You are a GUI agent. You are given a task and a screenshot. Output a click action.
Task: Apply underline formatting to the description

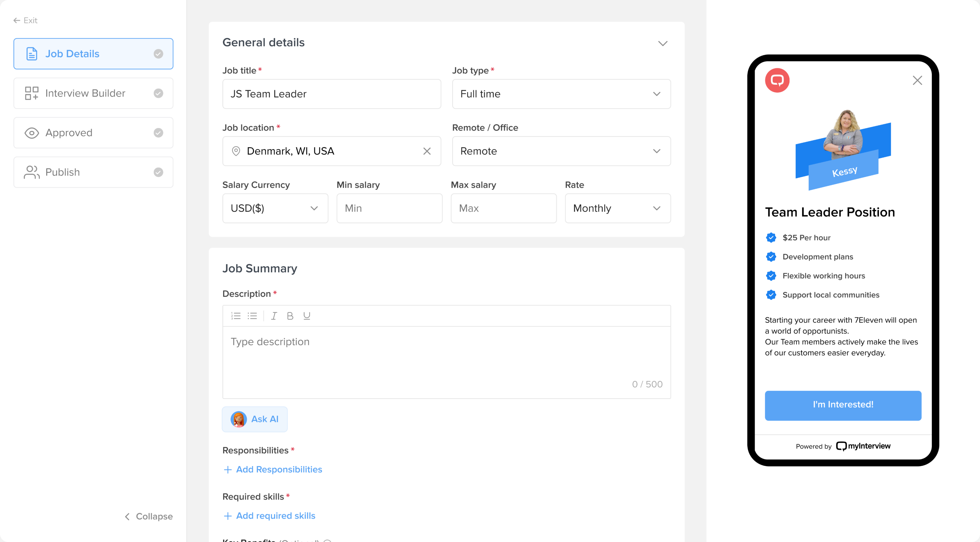click(x=307, y=316)
